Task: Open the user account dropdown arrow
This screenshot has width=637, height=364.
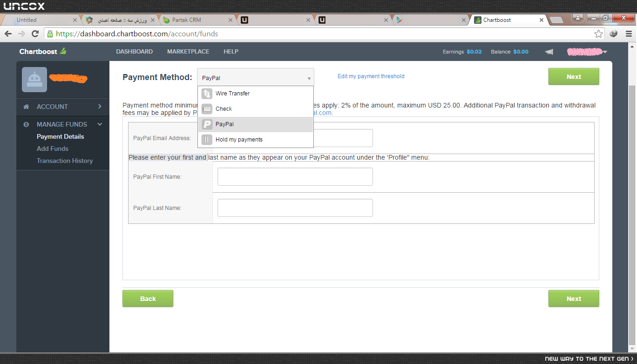Action: 605,52
